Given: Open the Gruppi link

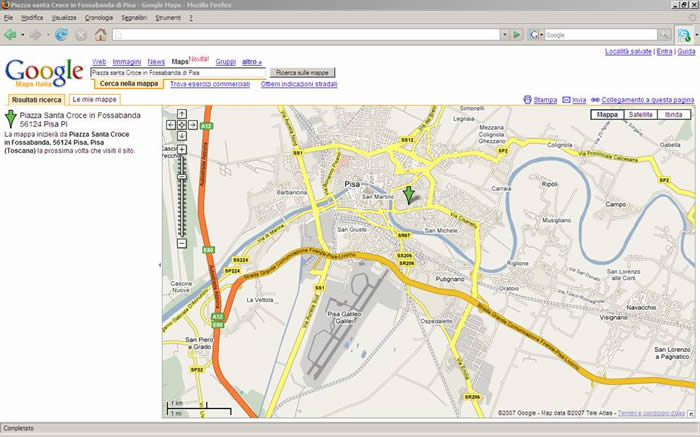Looking at the screenshot, I should (x=225, y=62).
